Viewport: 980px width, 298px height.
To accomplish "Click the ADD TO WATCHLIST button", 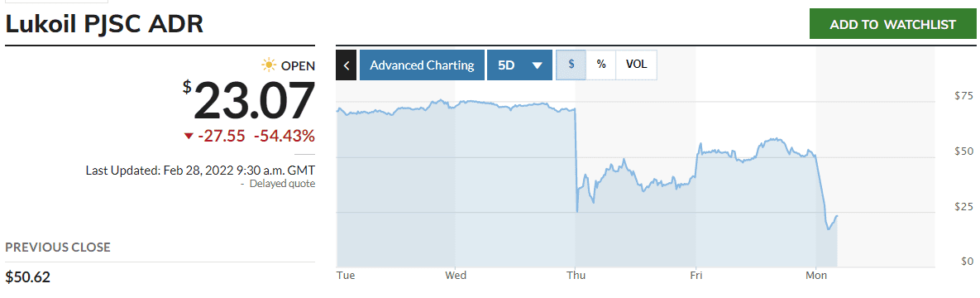I will pyautogui.click(x=892, y=24).
